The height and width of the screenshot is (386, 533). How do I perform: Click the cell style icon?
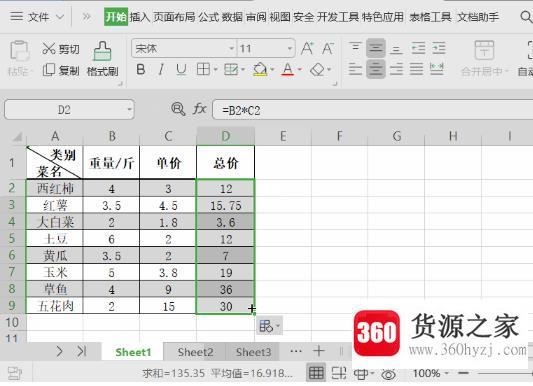click(231, 70)
